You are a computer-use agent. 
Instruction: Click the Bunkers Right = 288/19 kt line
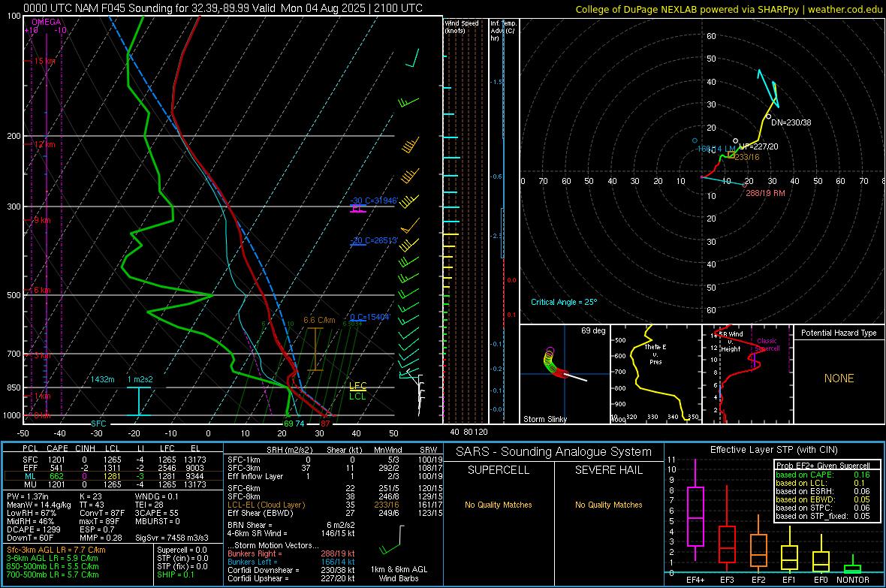(291, 553)
